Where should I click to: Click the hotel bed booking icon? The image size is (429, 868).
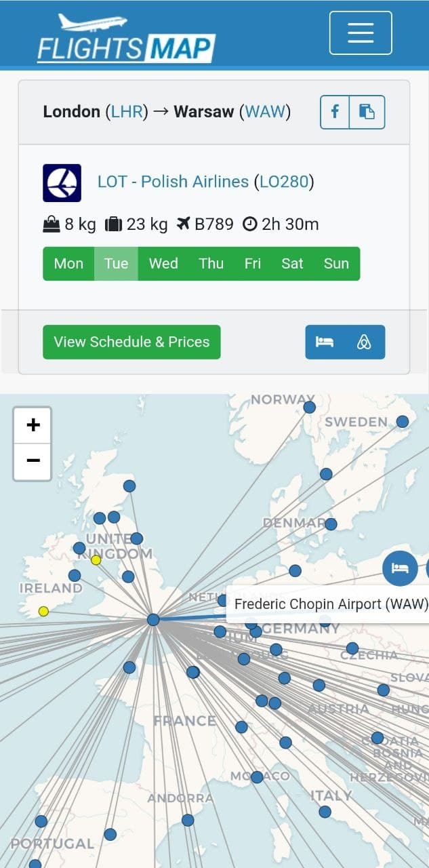[x=326, y=342]
